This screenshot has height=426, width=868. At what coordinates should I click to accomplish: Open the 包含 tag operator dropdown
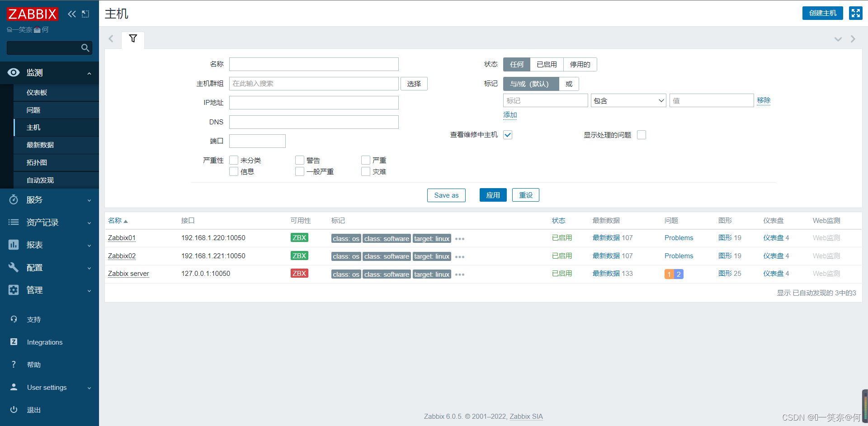[x=628, y=100]
